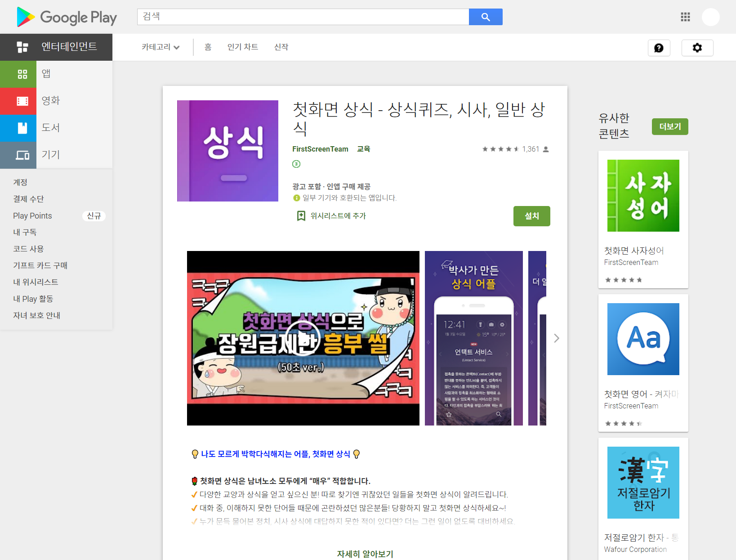736x560 pixels.
Task: Click the 유사한 콘텐츠 heading
Action: (x=614, y=126)
